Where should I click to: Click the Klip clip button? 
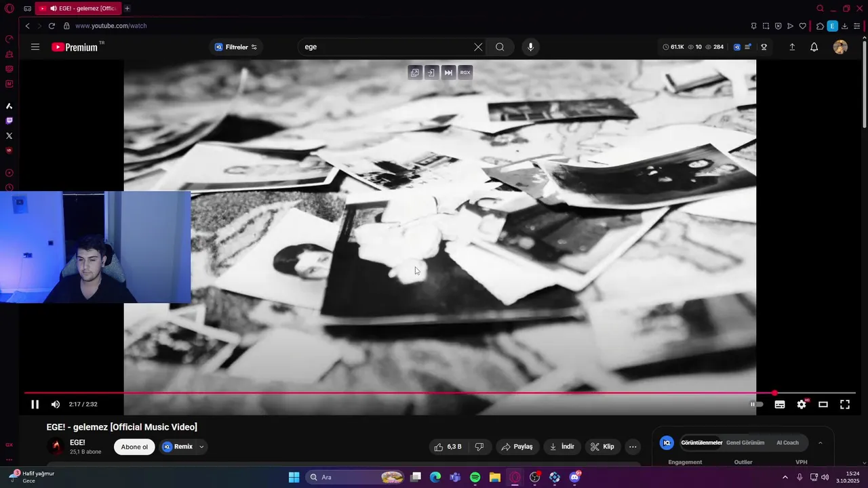pos(602,447)
